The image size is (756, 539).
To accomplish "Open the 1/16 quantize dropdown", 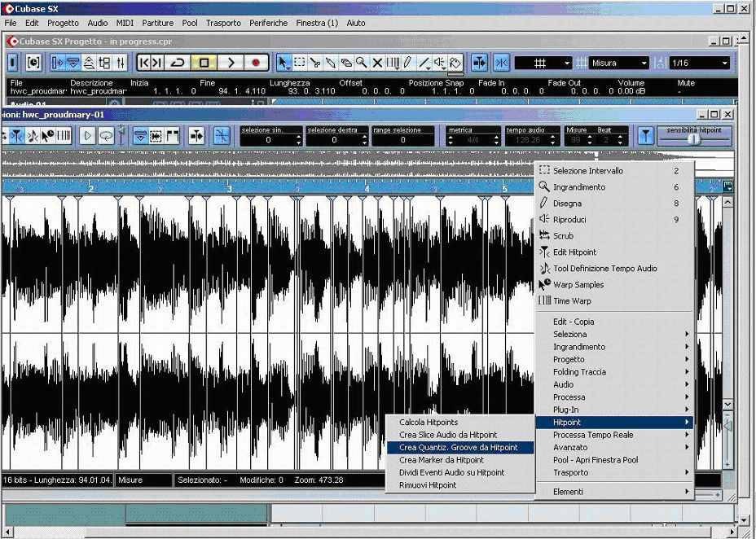I will [700, 63].
